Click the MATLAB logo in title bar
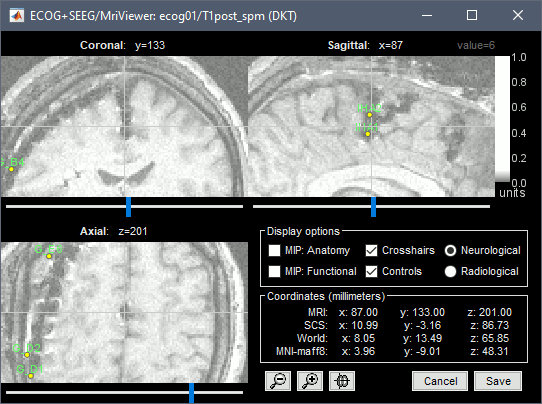Viewport: 542px width, 404px height. 16,16
